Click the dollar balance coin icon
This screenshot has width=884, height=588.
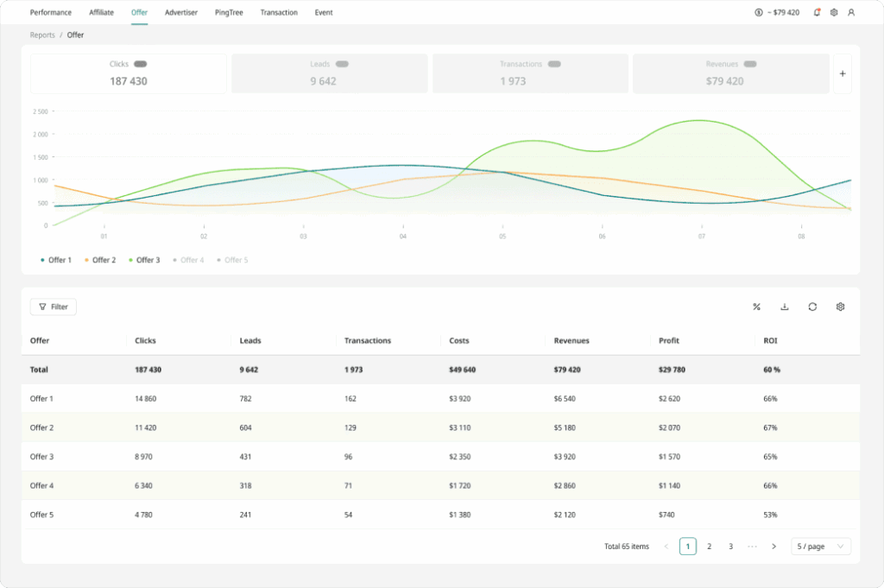pyautogui.click(x=758, y=13)
